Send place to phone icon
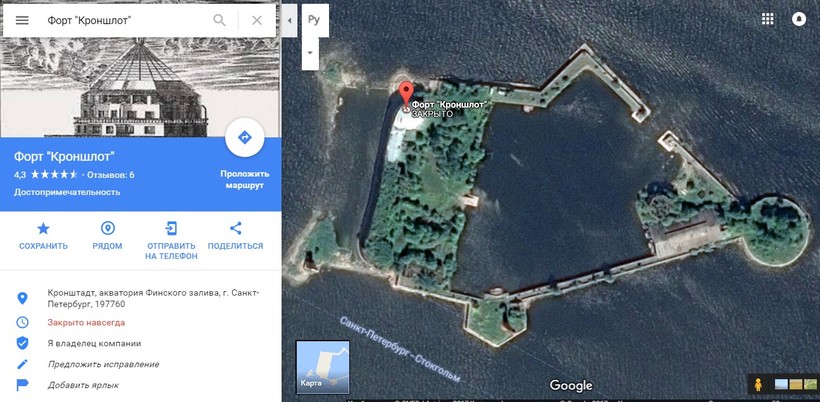The image size is (820, 402). pyautogui.click(x=171, y=228)
